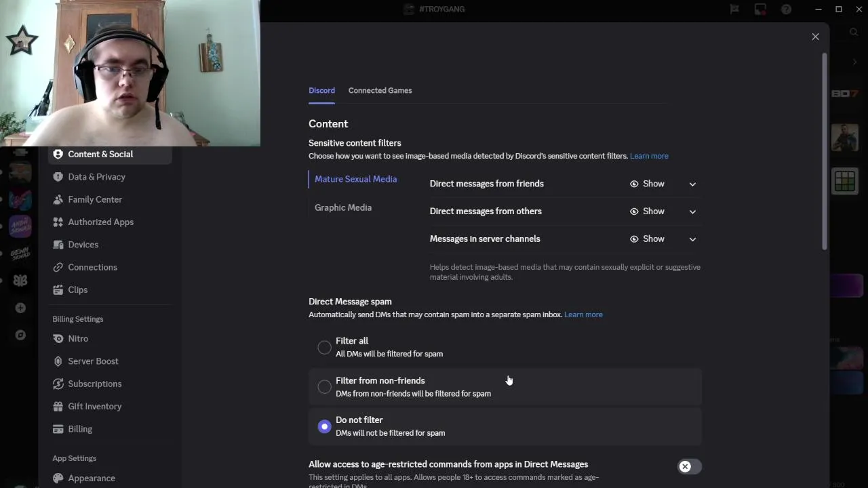
Task: Click the Family Center icon
Action: pos(58,199)
